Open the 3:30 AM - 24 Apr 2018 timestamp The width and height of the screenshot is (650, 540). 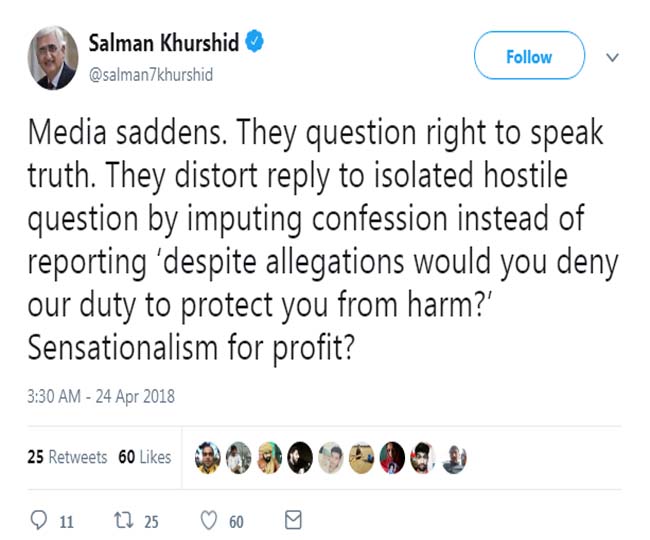click(102, 396)
